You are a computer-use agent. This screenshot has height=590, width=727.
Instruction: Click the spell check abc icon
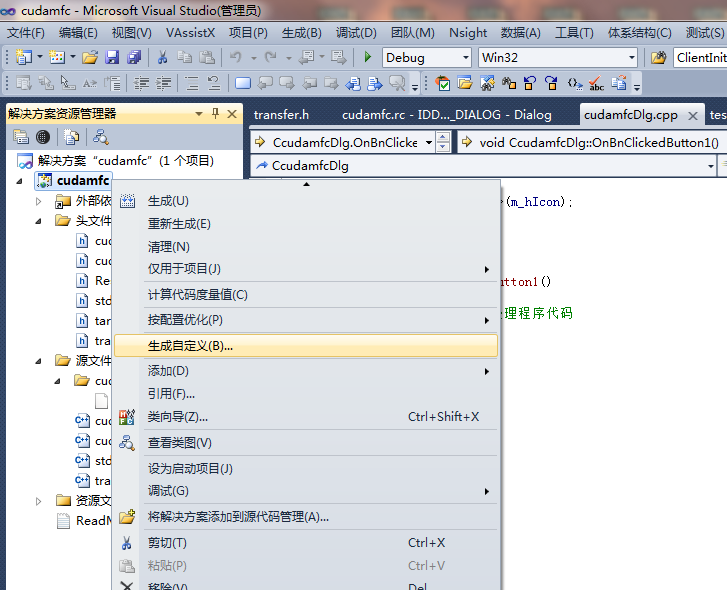(x=596, y=84)
